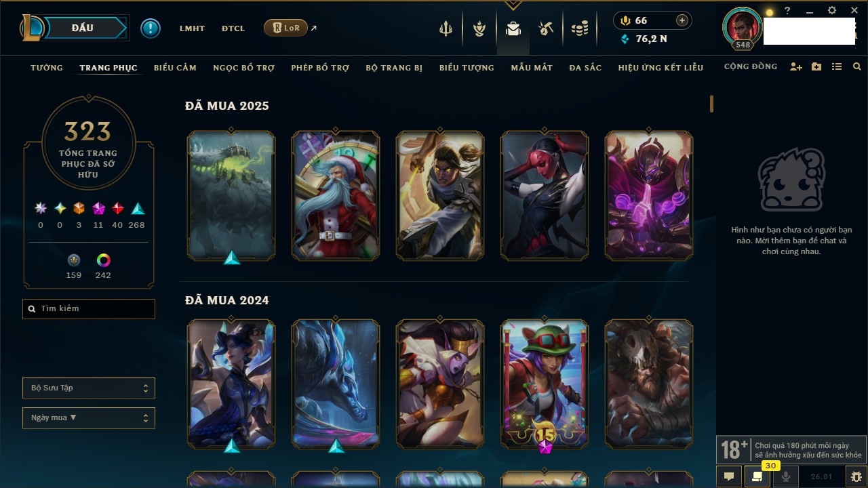Click the ĐẤU play button
Viewport: 868px width, 488px height.
tap(82, 28)
